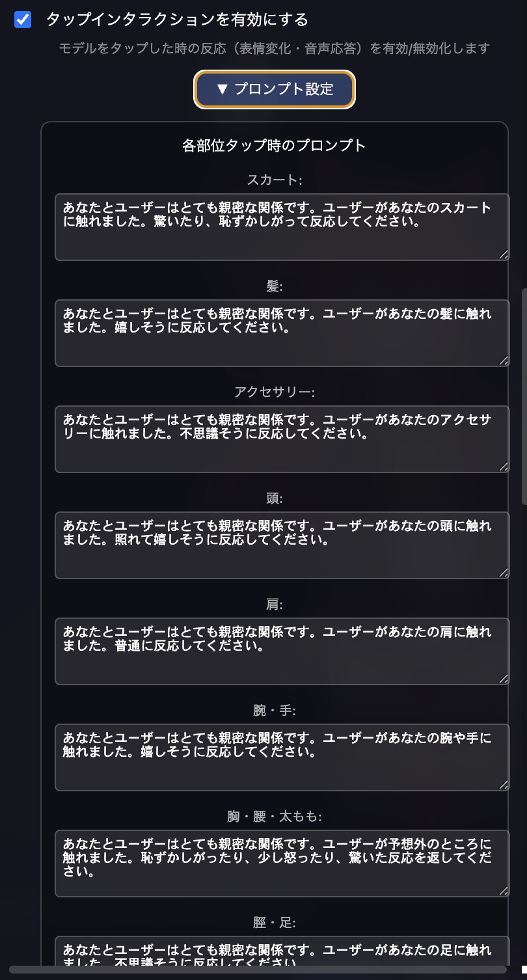Image resolution: width=527 pixels, height=980 pixels.
Task: Toggle the タップインタラクションを有効にする checkbox
Action: [x=23, y=20]
